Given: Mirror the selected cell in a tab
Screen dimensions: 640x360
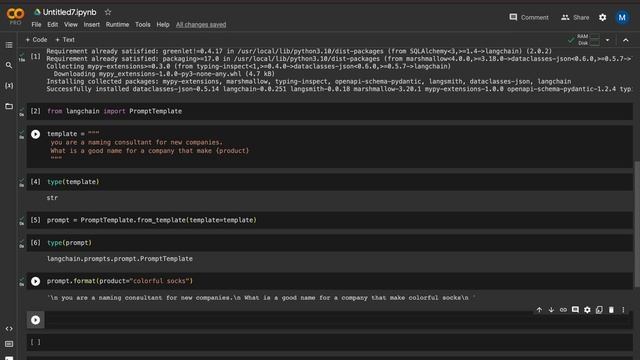Looking at the screenshot, I should coord(599,310).
